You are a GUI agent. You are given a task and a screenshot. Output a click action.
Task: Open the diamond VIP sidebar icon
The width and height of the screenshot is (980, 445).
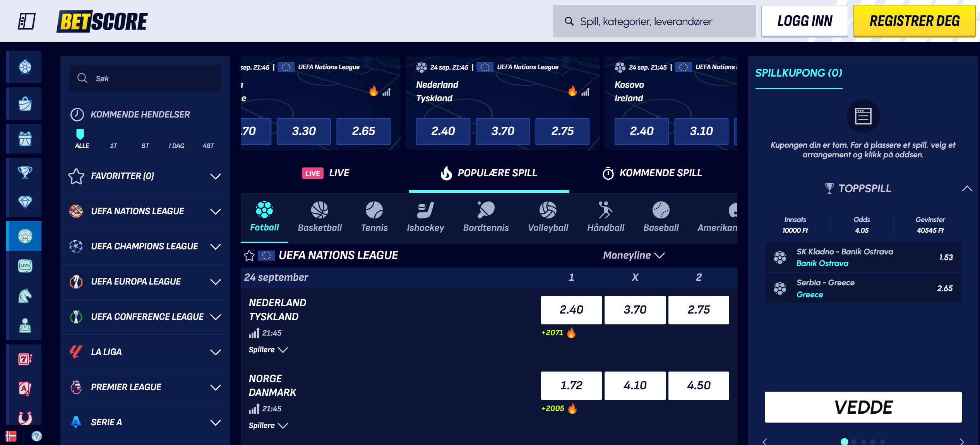point(25,202)
